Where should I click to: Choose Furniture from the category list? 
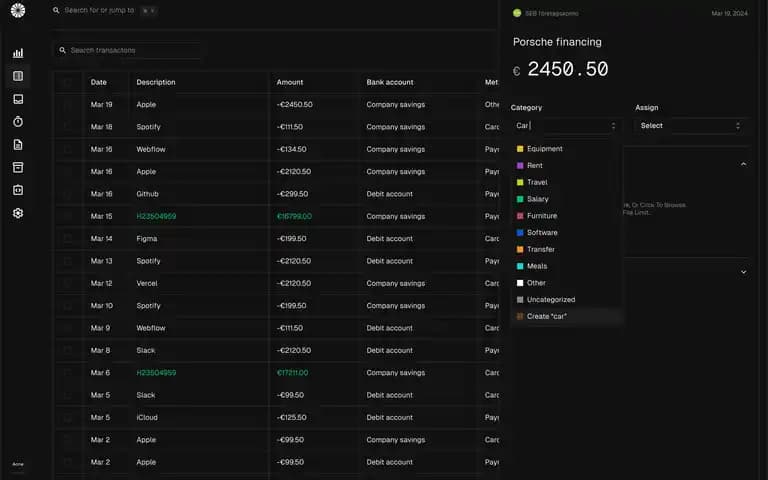coord(567,216)
